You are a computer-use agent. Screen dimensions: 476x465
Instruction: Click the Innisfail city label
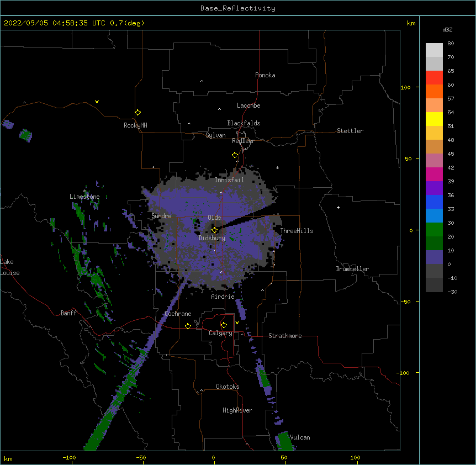click(x=229, y=180)
